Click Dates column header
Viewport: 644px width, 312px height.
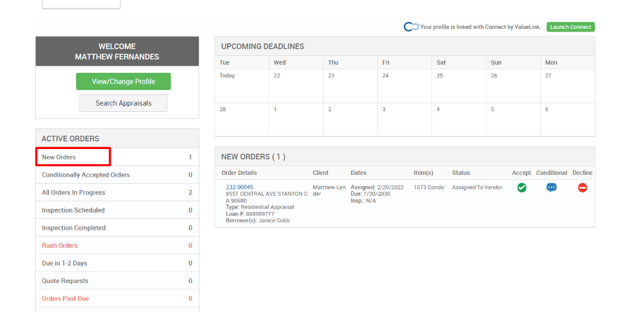click(x=358, y=173)
